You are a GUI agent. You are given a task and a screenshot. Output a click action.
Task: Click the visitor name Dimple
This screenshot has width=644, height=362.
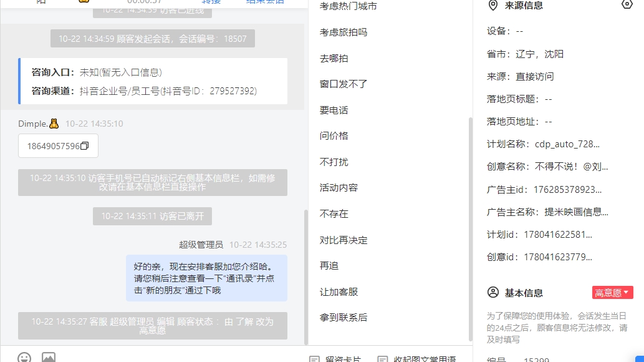click(33, 124)
